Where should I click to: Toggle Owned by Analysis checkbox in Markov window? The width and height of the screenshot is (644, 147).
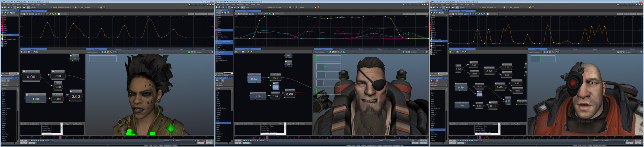[431, 75]
